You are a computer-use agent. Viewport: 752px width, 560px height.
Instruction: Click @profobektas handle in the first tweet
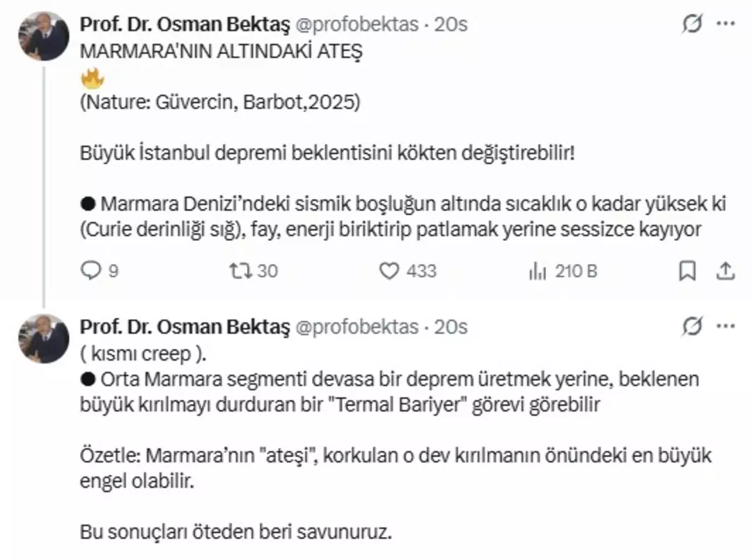(358, 24)
